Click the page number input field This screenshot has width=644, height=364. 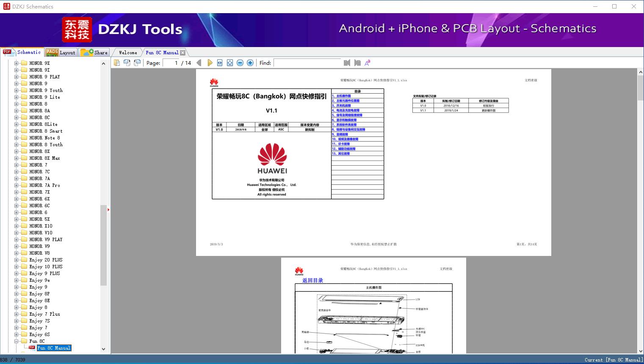[171, 63]
